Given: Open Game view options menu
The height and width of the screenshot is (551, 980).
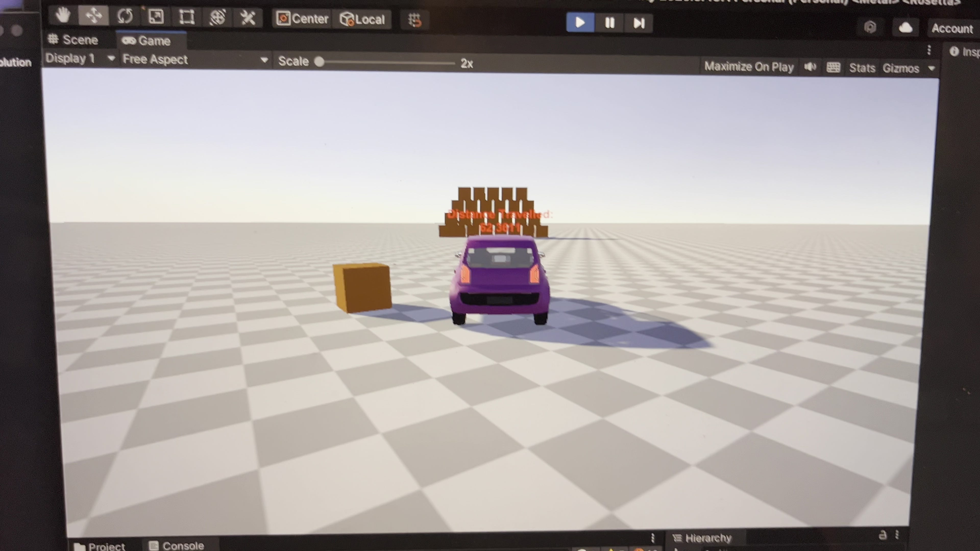Looking at the screenshot, I should click(929, 50).
